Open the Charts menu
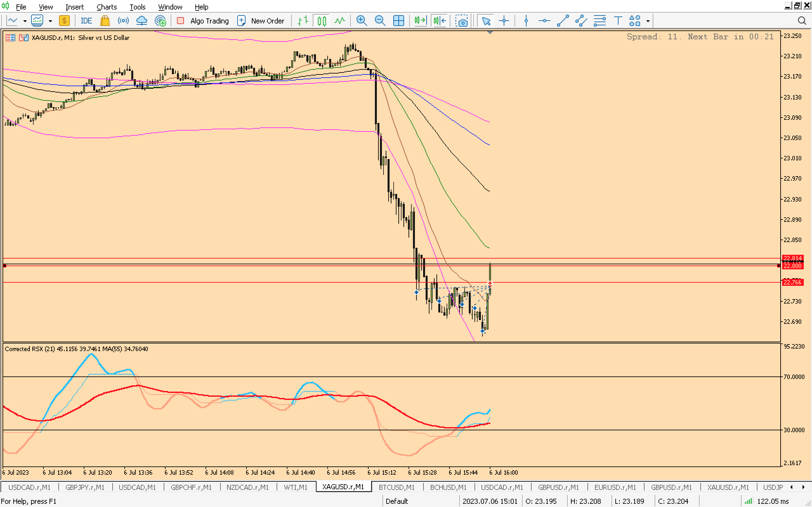Screen dimensions: 812x507 tap(106, 7)
